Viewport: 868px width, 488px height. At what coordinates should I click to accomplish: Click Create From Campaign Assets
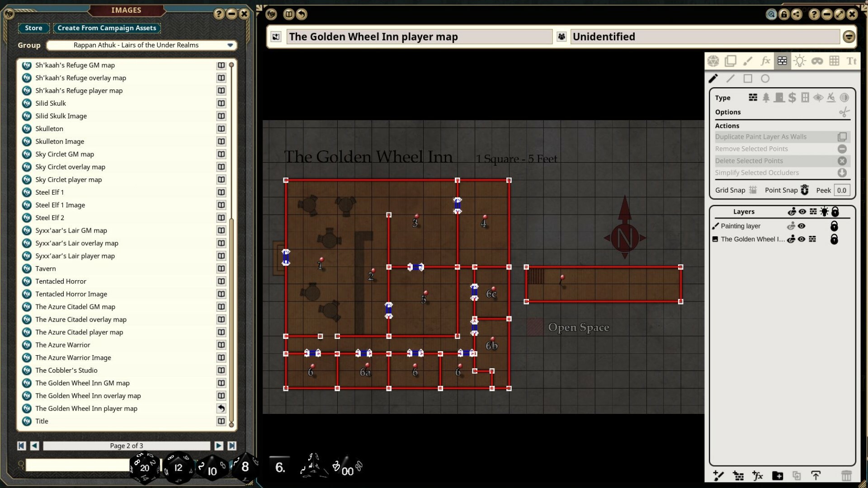pyautogui.click(x=107, y=28)
